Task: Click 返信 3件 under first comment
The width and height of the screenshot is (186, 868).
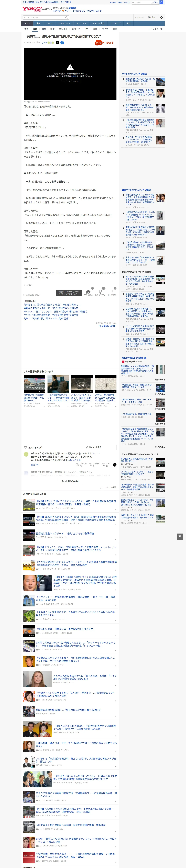Action: (34, 464)
